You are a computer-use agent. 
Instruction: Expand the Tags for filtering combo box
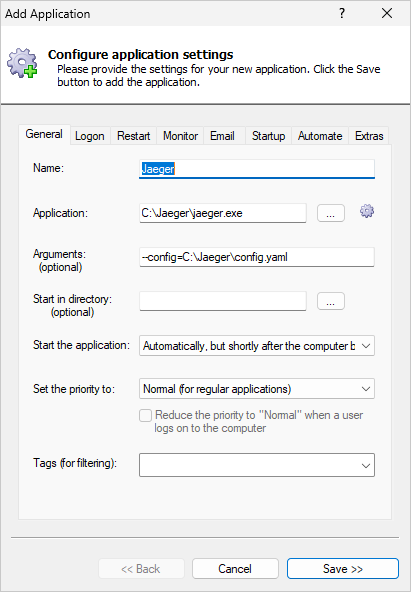pyautogui.click(x=257, y=465)
